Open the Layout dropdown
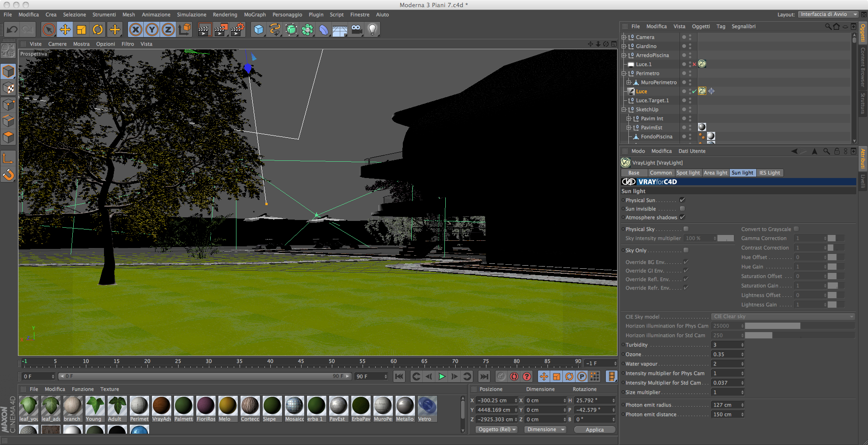Image resolution: width=868 pixels, height=445 pixels. 828,14
